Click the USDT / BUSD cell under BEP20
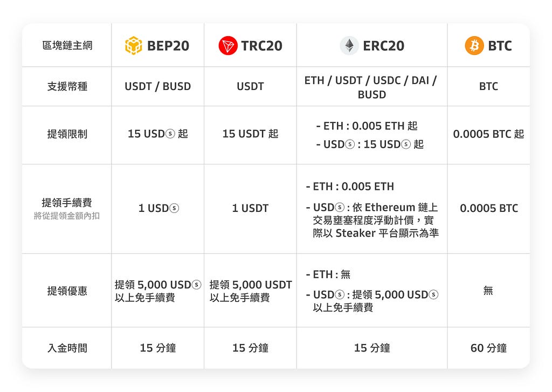This screenshot has width=552, height=392. pyautogui.click(x=158, y=86)
